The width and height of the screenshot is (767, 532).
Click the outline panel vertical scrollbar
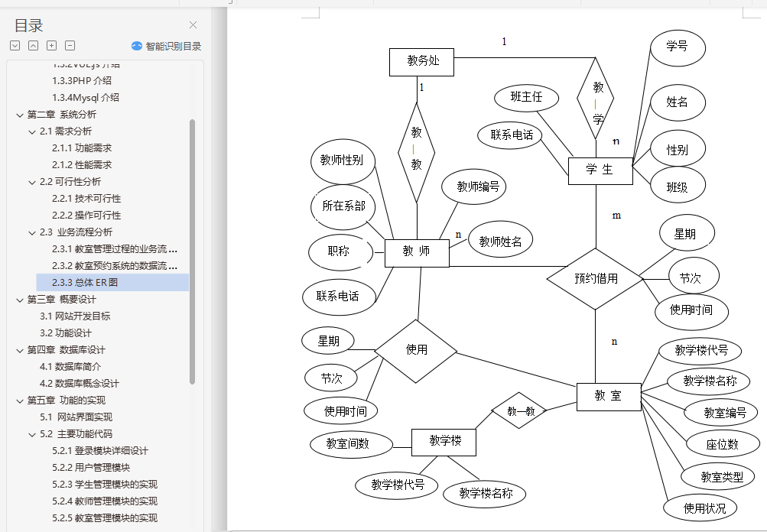coord(192,251)
